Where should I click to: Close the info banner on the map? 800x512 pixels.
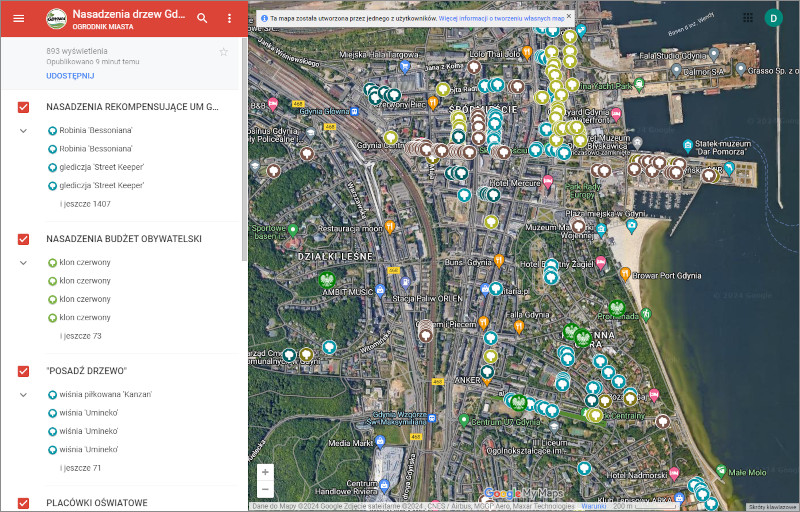(569, 16)
